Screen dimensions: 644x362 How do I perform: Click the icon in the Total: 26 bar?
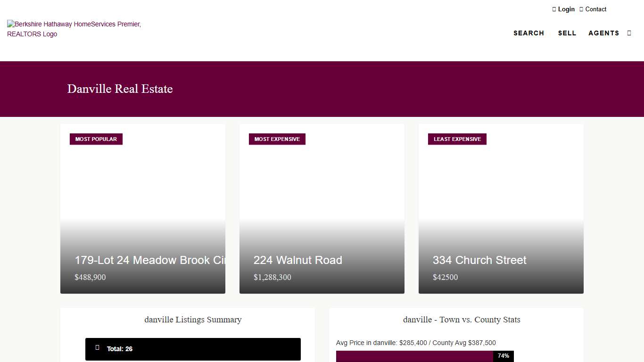pyautogui.click(x=98, y=348)
